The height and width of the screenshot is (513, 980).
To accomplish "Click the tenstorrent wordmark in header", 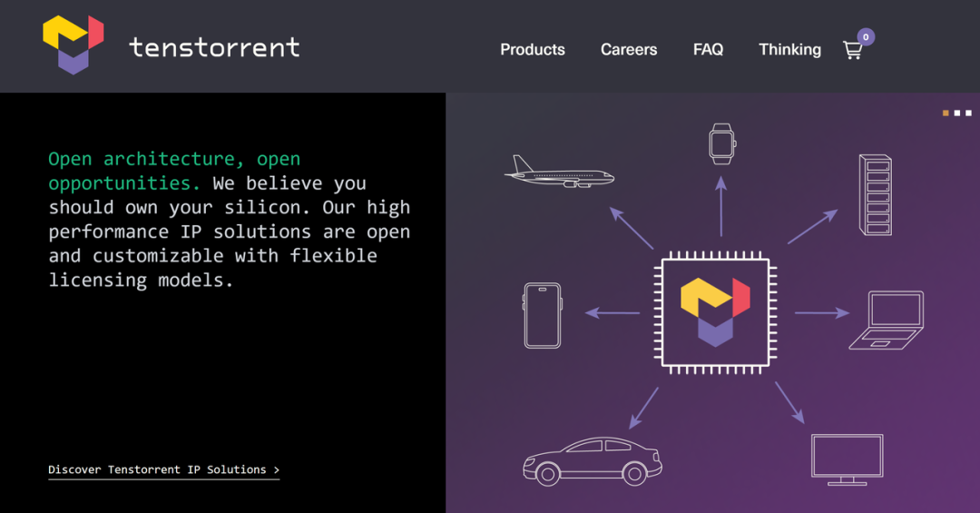I will [214, 47].
